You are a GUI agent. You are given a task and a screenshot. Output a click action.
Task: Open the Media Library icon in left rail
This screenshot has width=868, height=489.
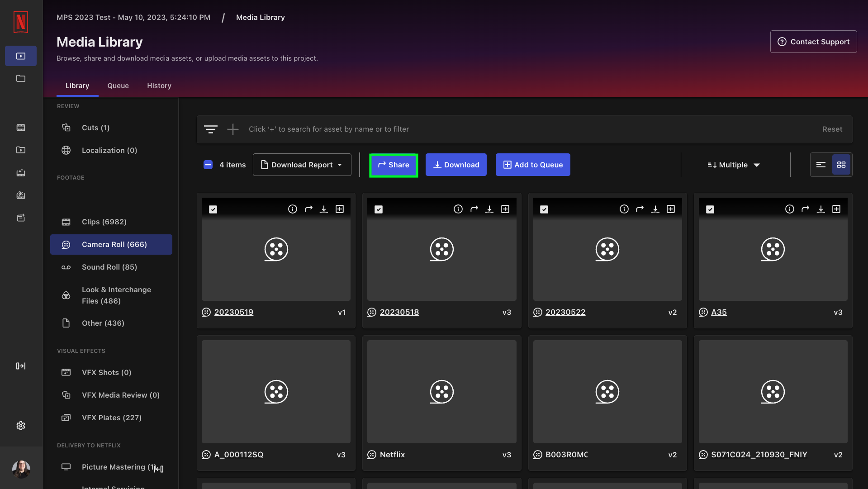coord(21,56)
